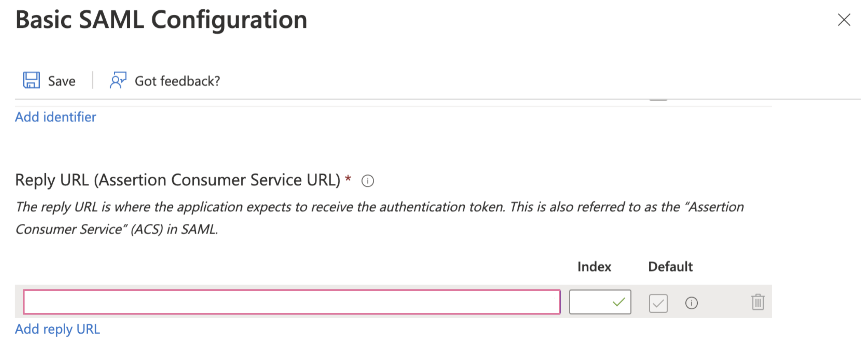Focus the empty Reply URL text box
This screenshot has width=868, height=352.
tap(290, 302)
